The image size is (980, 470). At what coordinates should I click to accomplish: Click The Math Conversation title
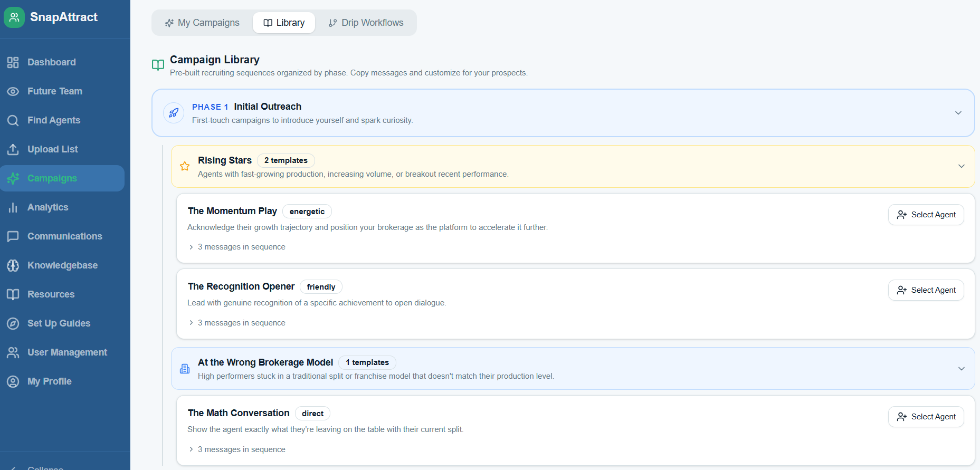pyautogui.click(x=239, y=413)
